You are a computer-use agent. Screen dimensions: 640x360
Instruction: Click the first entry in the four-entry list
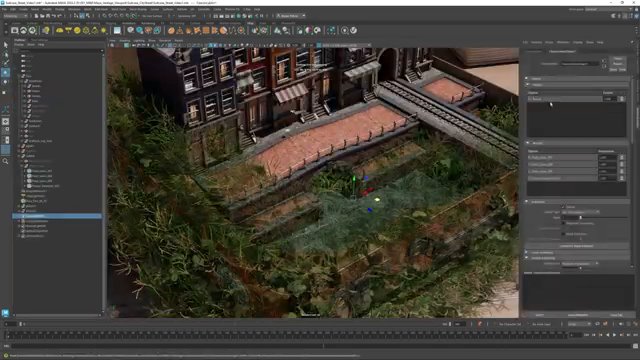point(562,157)
